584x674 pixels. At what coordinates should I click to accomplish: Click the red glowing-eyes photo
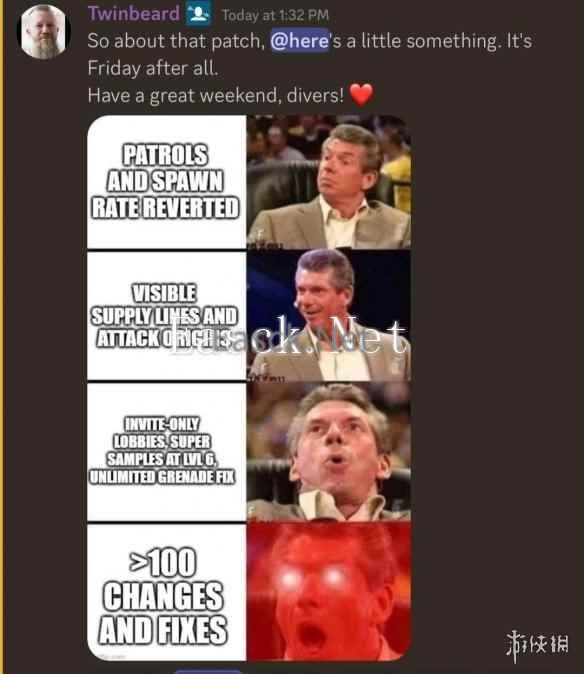click(x=329, y=592)
